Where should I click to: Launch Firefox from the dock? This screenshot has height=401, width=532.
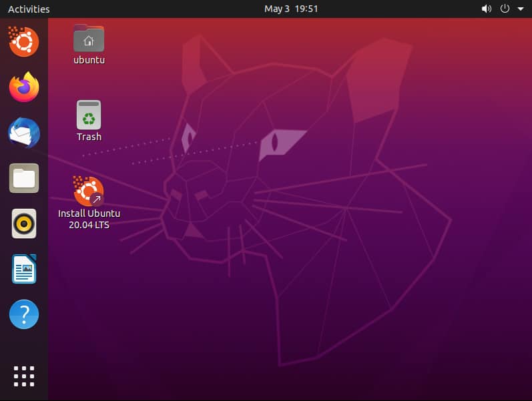[x=24, y=87]
